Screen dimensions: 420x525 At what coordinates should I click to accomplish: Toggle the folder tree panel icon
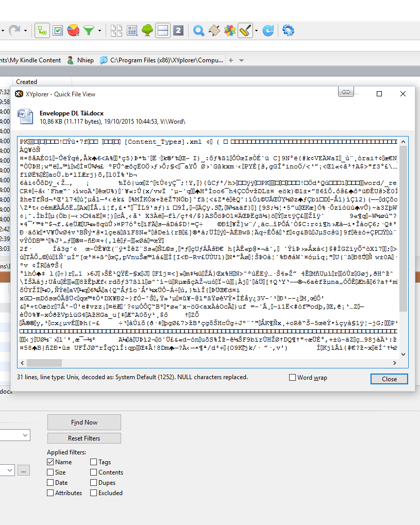(x=42, y=30)
